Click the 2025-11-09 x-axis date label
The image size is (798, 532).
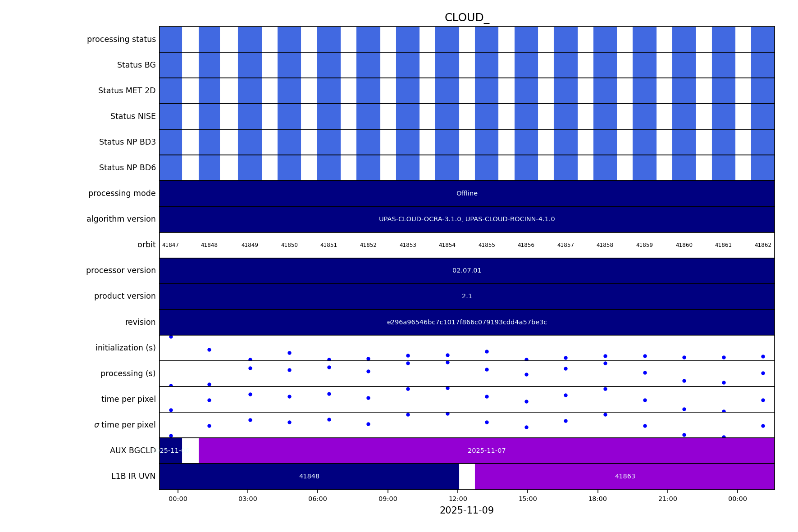pyautogui.click(x=466, y=510)
